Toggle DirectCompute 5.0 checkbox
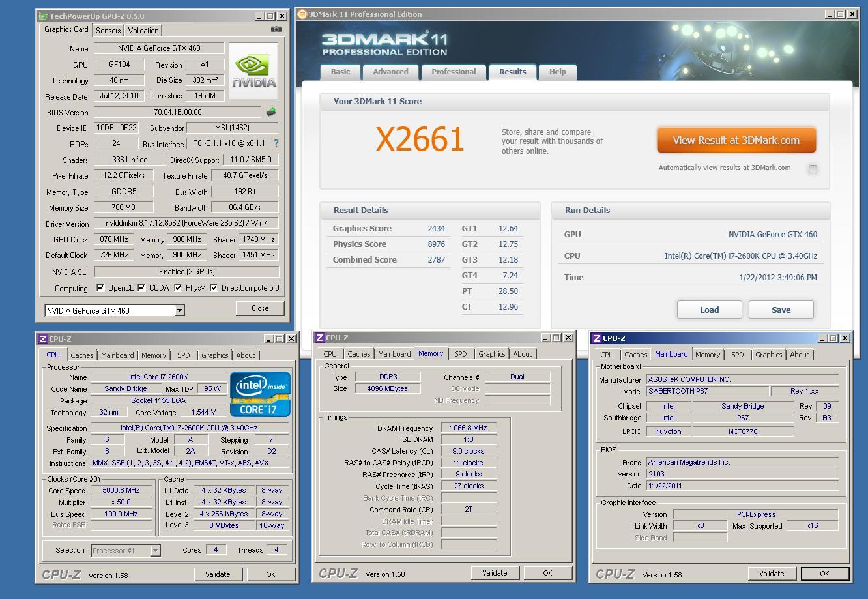Image resolution: width=868 pixels, height=599 pixels. click(x=214, y=287)
